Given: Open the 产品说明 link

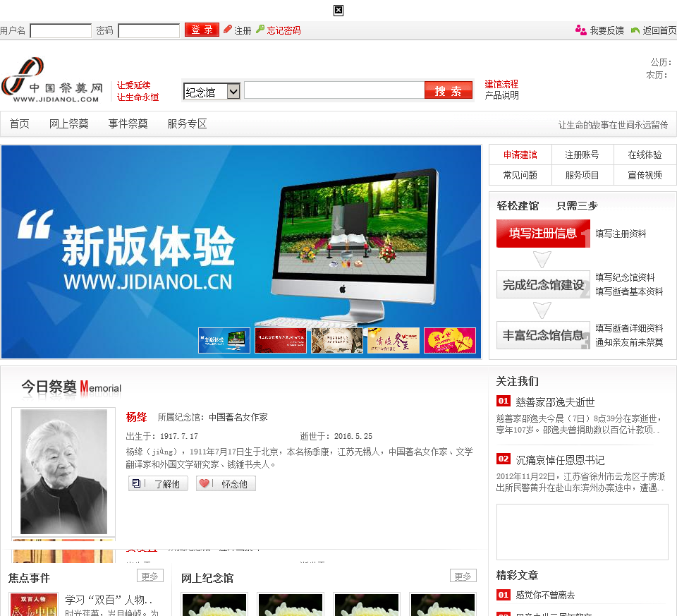Looking at the screenshot, I should (x=501, y=95).
